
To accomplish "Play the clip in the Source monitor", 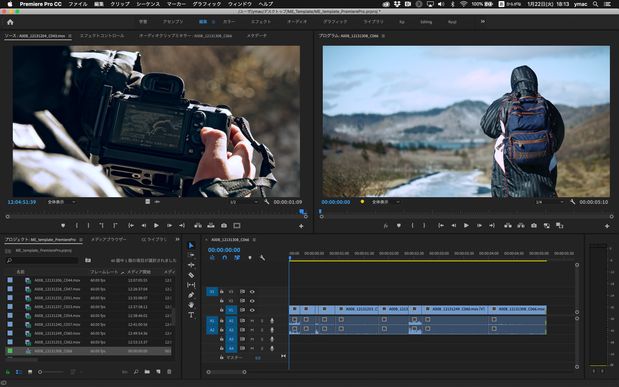I will tap(156, 225).
